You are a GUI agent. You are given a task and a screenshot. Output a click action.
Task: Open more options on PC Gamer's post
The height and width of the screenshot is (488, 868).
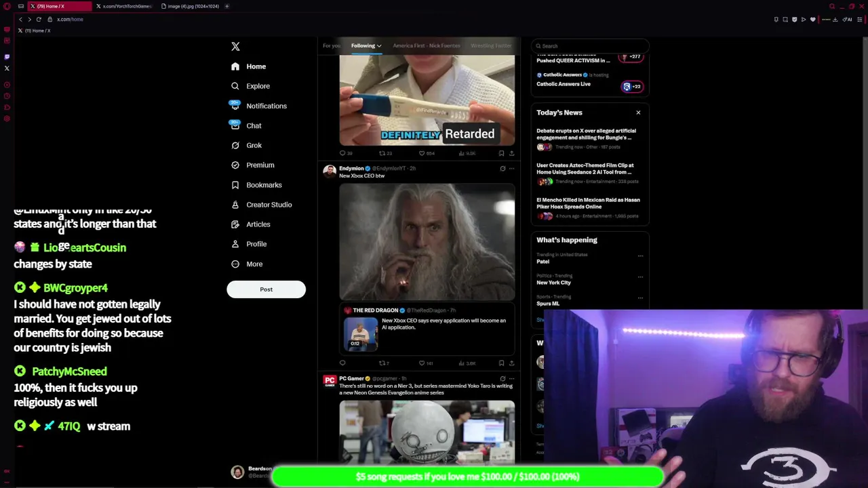pos(511,378)
